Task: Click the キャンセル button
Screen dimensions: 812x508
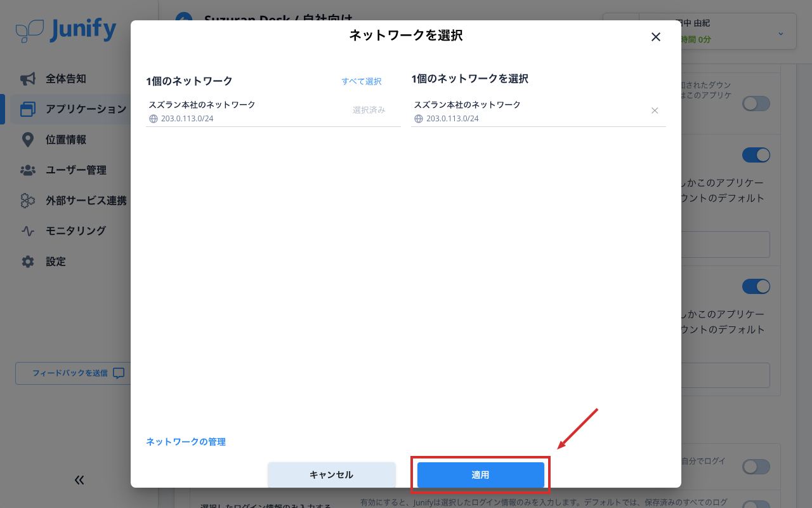Action: [x=332, y=475]
